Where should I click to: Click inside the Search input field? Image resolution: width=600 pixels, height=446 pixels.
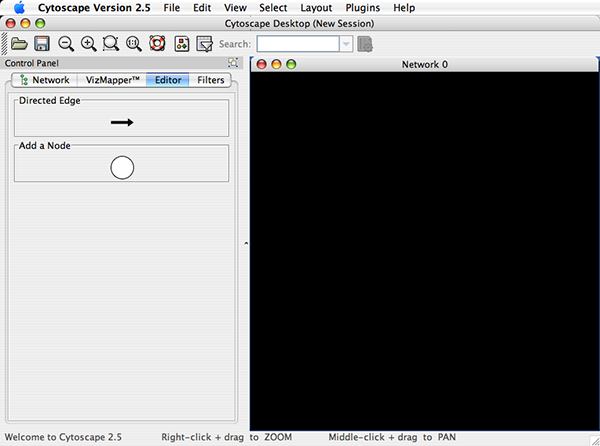pos(298,44)
